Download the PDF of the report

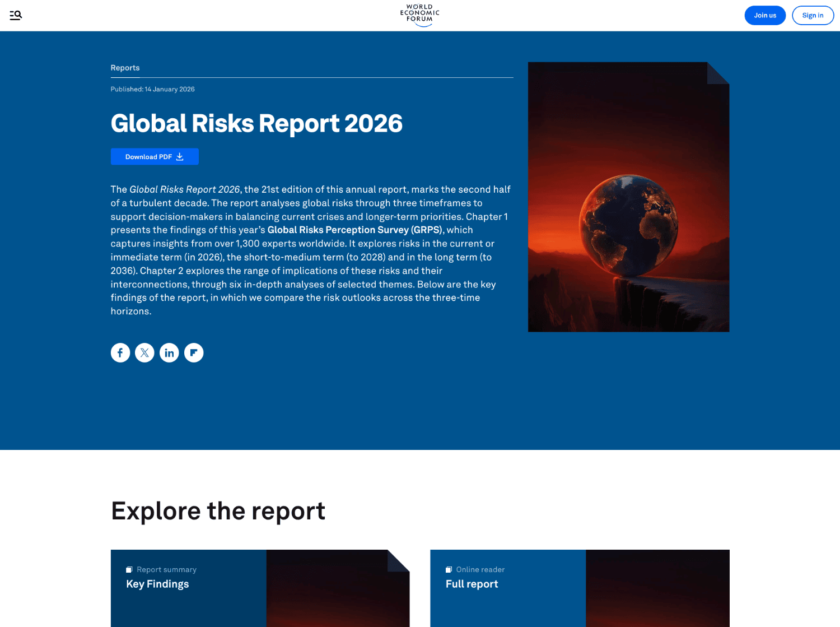click(x=155, y=156)
